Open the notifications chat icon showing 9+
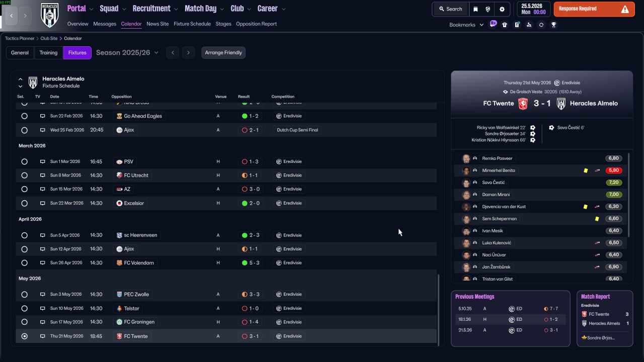Screen dimensions: 644x362 493,24
